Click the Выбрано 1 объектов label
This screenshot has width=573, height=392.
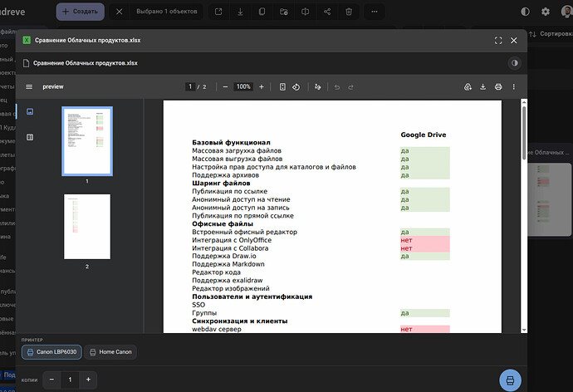(167, 12)
